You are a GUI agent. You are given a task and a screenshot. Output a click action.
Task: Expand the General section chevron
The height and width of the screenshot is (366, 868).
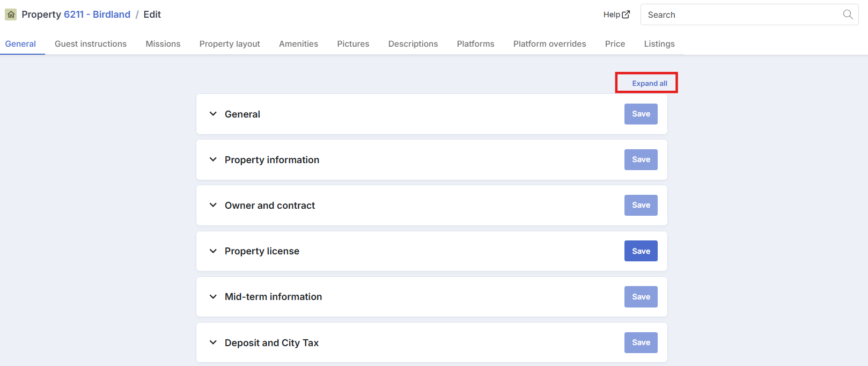tap(213, 114)
